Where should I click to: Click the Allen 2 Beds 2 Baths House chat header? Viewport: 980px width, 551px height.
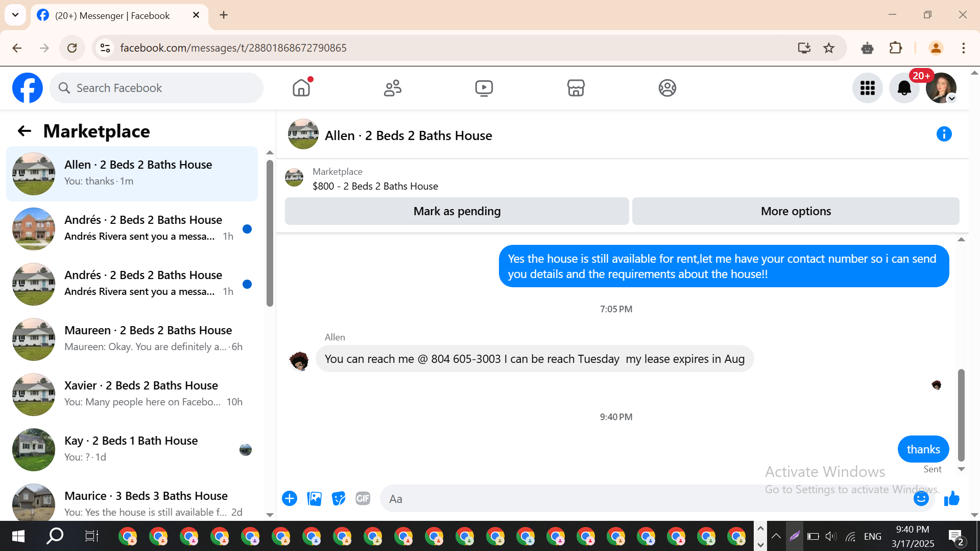409,135
